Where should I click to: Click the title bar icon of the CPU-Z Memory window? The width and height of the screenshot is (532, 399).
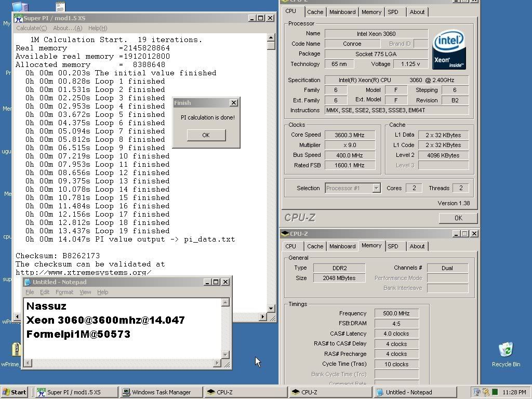click(x=285, y=233)
